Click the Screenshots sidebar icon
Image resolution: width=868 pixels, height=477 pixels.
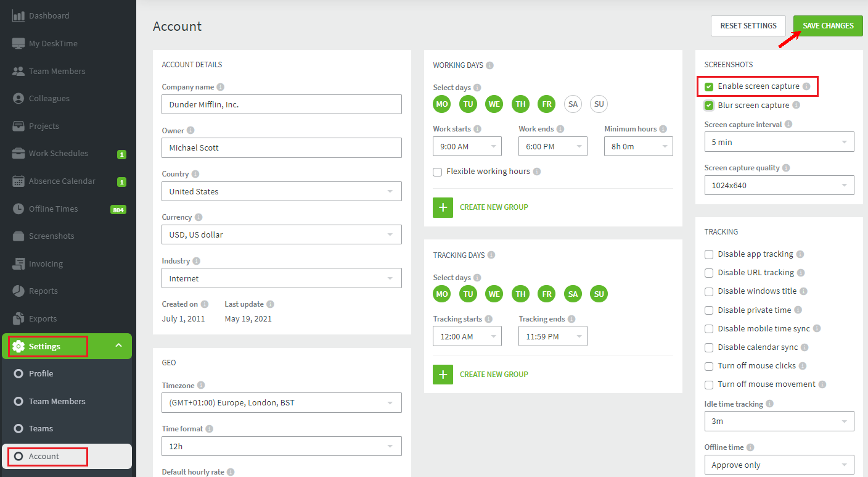tap(18, 236)
